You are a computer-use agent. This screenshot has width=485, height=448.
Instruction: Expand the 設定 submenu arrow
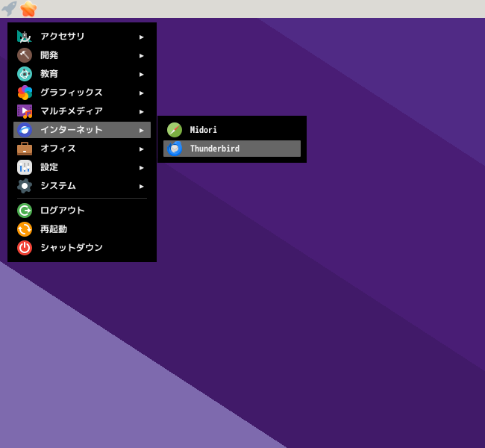[141, 167]
